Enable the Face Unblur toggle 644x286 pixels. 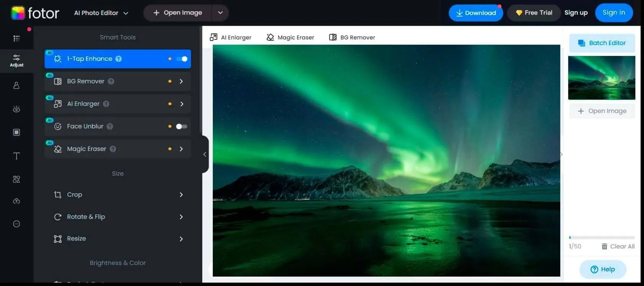(x=181, y=127)
